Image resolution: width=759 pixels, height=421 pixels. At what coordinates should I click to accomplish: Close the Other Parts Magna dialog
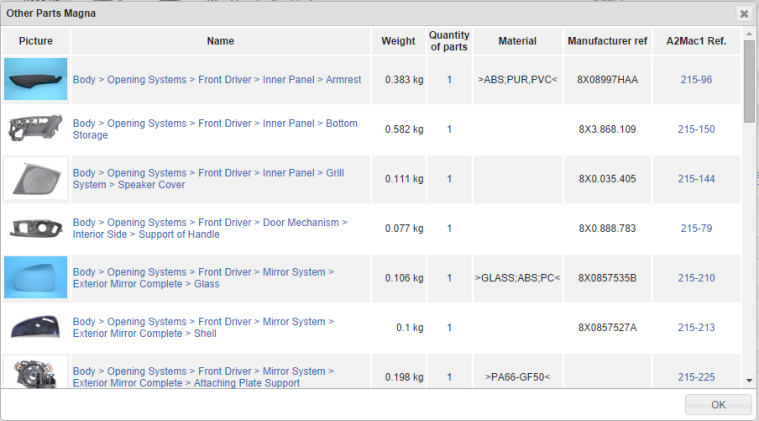744,14
